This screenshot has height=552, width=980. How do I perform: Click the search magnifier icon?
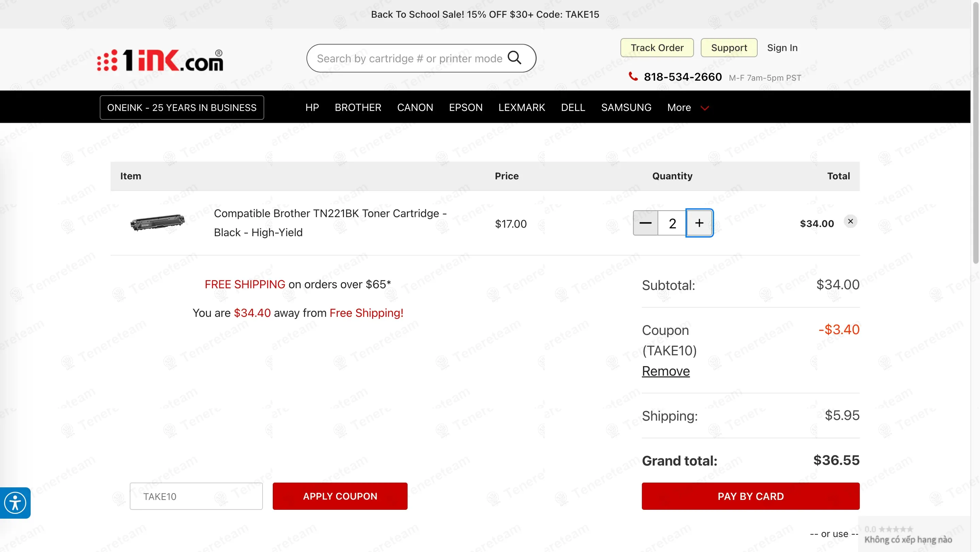click(x=515, y=58)
